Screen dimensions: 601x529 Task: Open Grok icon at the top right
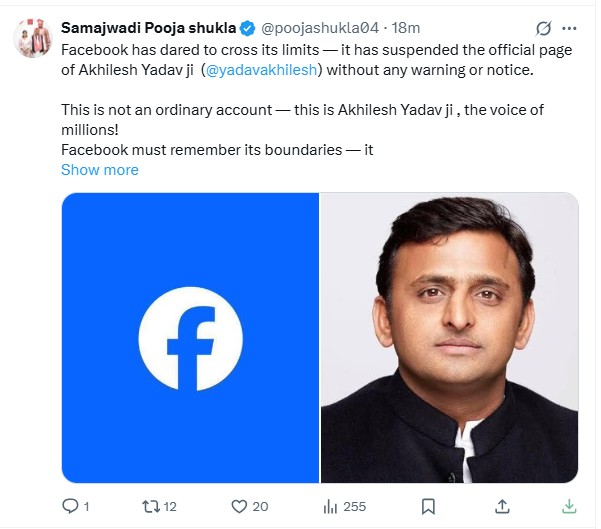point(543,27)
